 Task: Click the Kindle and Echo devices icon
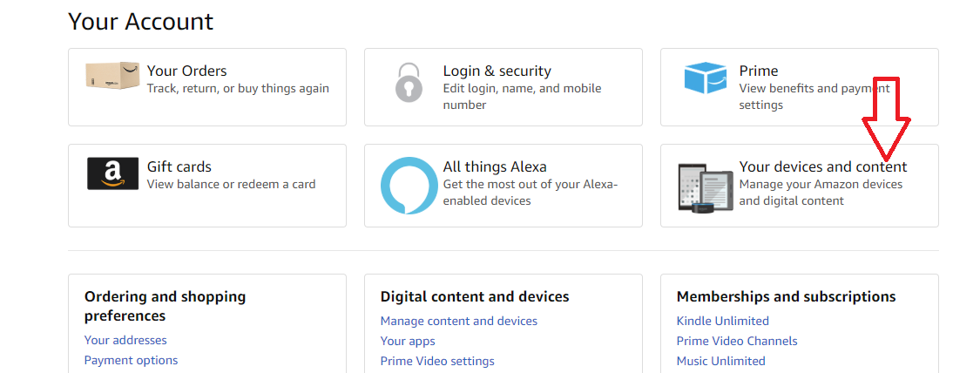[x=706, y=187]
